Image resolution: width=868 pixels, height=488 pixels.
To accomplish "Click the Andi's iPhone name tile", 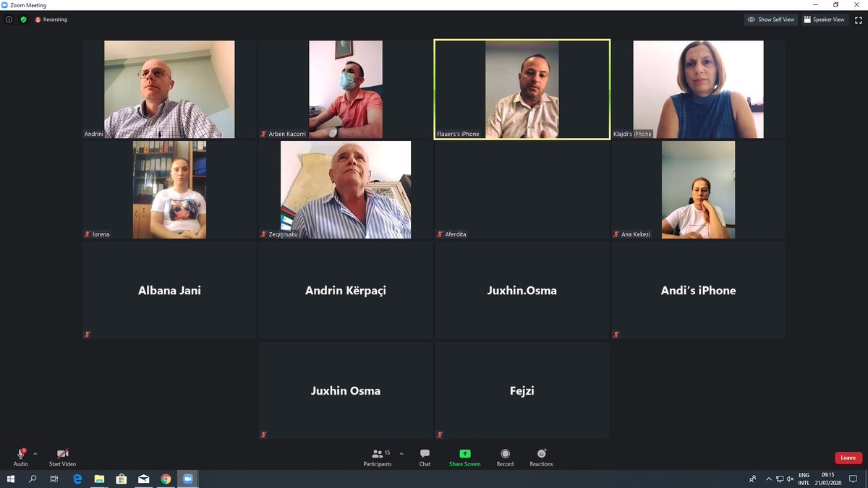I will (x=698, y=290).
